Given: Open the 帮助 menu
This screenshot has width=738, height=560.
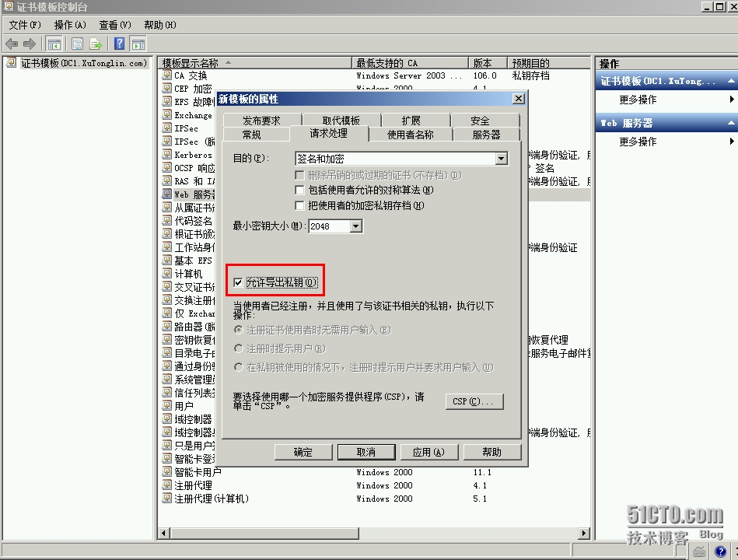Looking at the screenshot, I should coord(160,25).
